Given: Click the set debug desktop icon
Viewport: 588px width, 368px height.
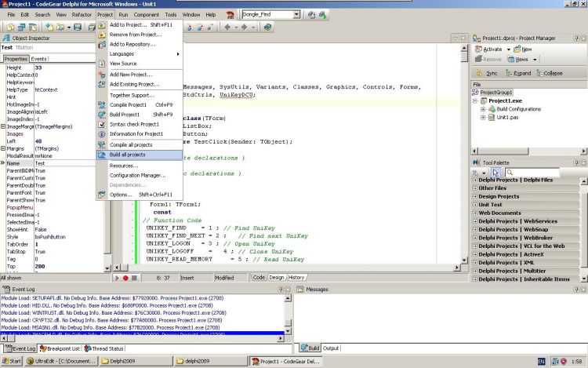Looking at the screenshot, I should click(x=323, y=15).
